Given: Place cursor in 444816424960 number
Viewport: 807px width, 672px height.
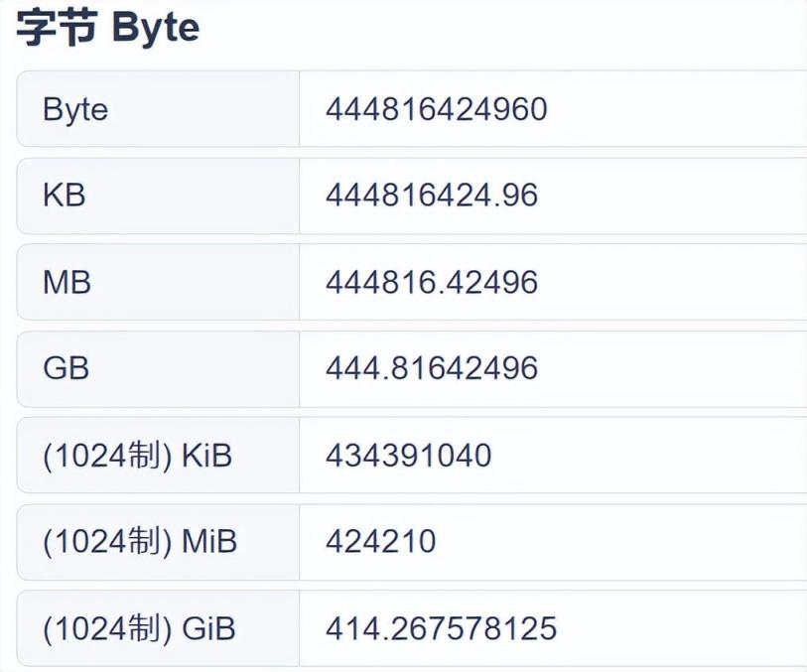Looking at the screenshot, I should coord(436,108).
